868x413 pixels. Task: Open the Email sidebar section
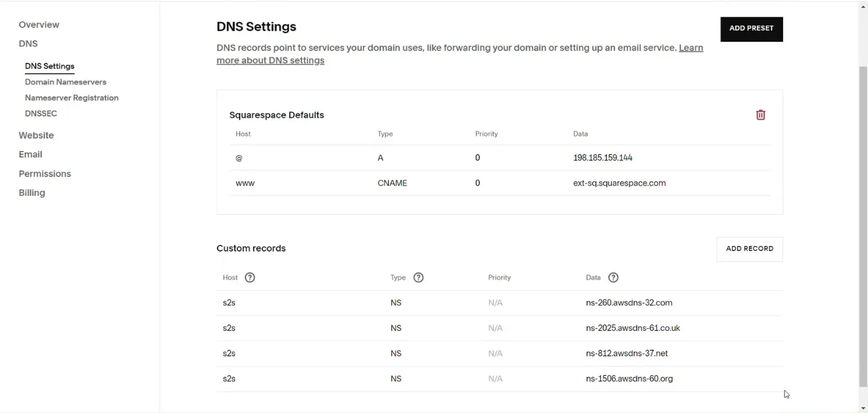coord(31,154)
